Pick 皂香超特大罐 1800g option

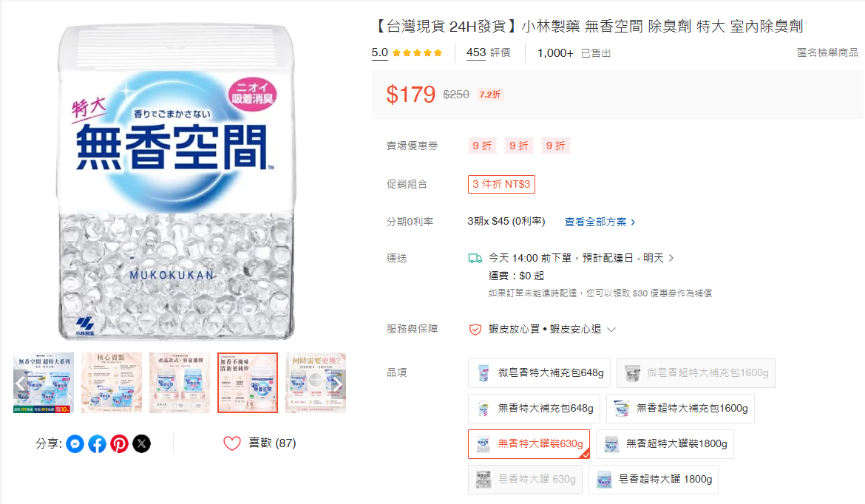653,479
